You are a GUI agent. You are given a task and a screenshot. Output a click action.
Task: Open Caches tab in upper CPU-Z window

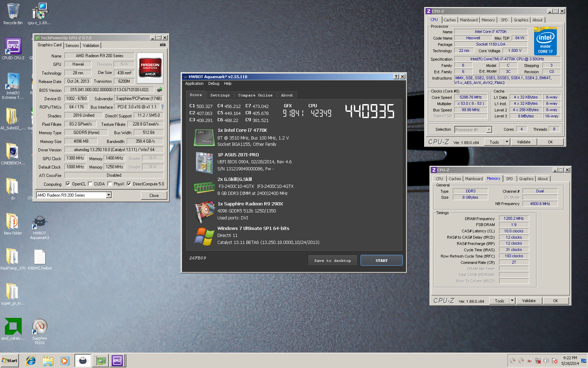point(450,20)
